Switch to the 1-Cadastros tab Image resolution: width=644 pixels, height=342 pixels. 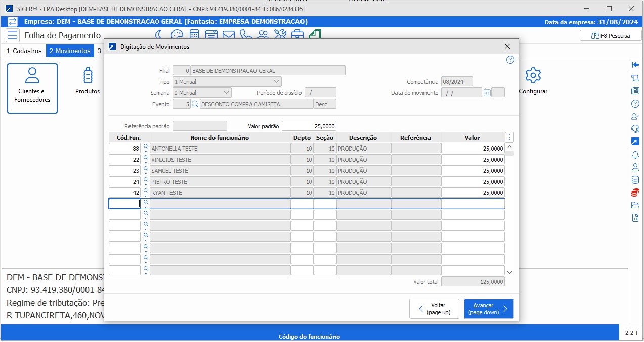click(x=24, y=51)
